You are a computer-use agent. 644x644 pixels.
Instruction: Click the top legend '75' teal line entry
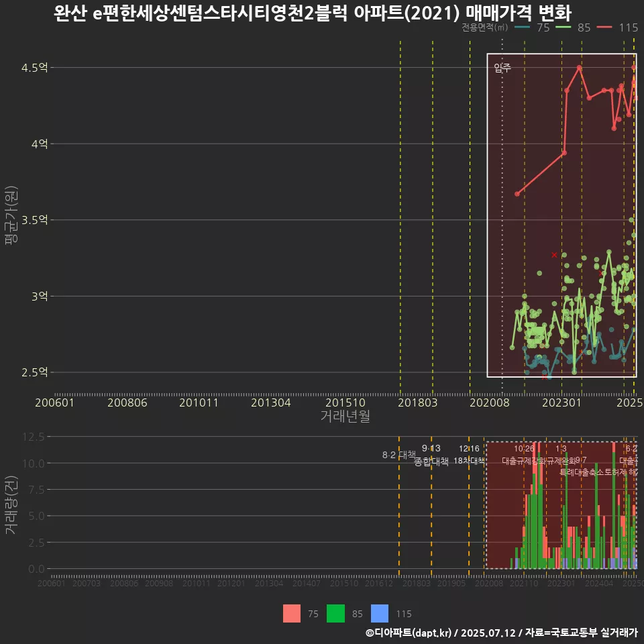(531, 28)
